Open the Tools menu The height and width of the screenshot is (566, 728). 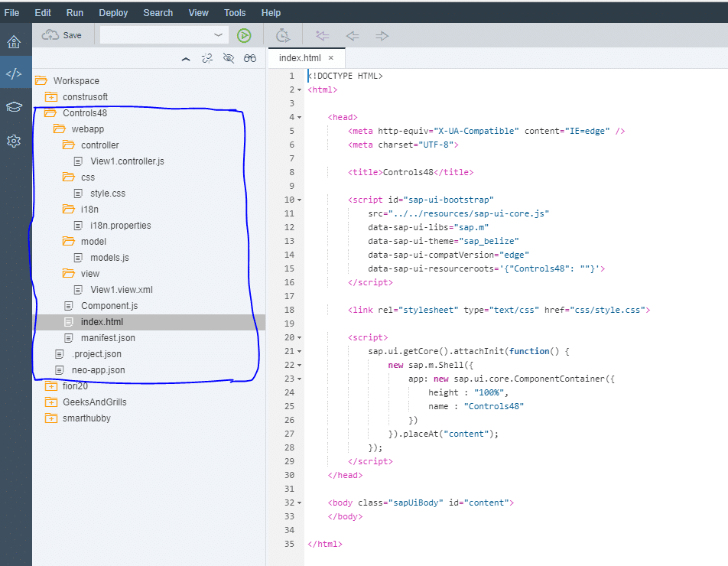235,13
